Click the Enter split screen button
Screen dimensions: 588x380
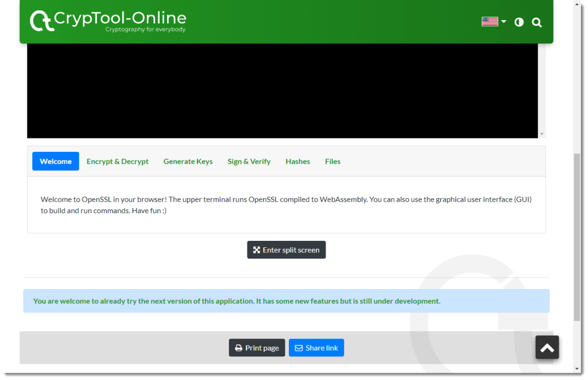[x=286, y=250]
